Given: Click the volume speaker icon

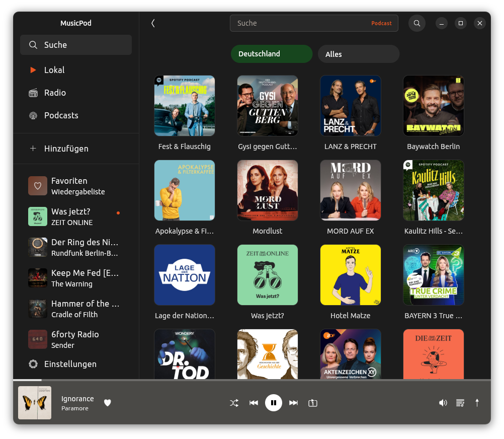Looking at the screenshot, I should tap(443, 403).
